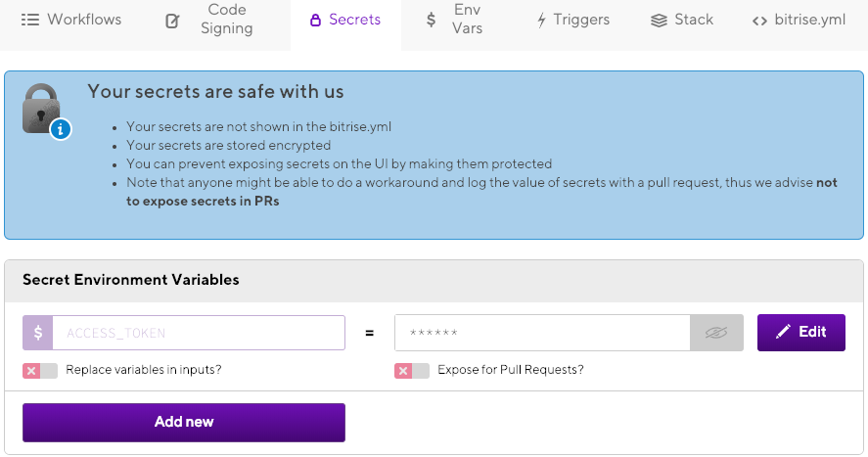The width and height of the screenshot is (868, 457).
Task: Click the Triggers lightning bolt icon
Action: (x=541, y=20)
